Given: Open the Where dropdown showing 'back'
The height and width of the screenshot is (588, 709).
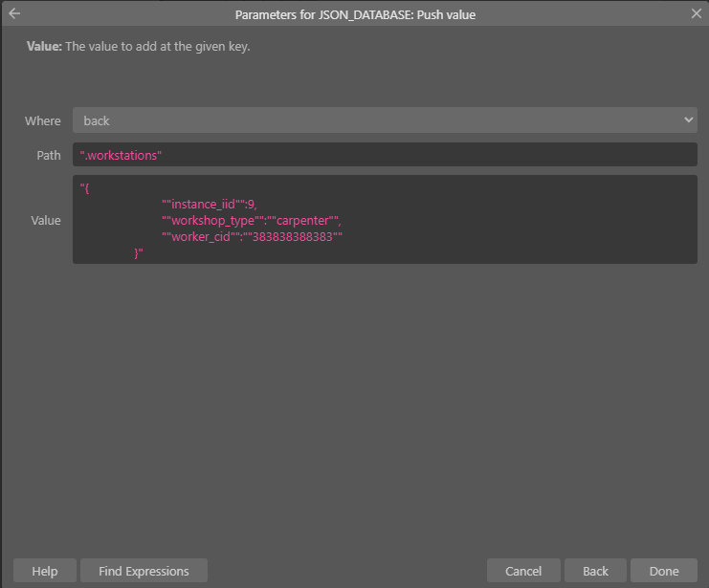Looking at the screenshot, I should point(385,120).
